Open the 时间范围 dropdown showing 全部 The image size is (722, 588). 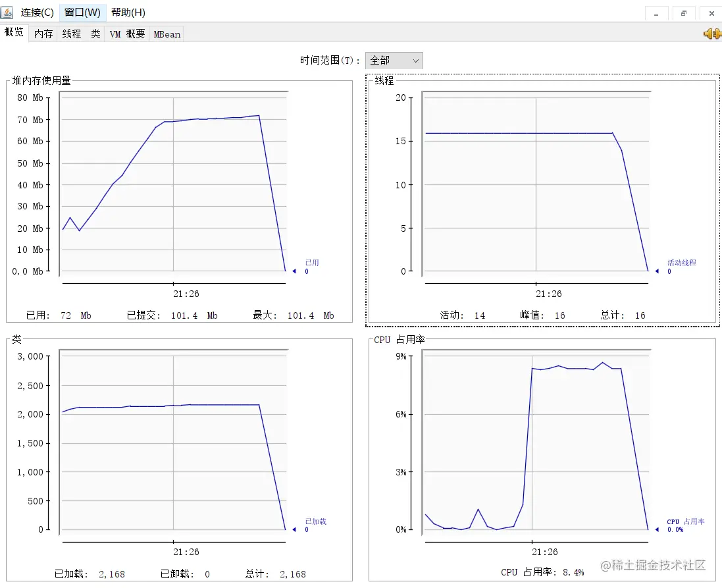[394, 61]
